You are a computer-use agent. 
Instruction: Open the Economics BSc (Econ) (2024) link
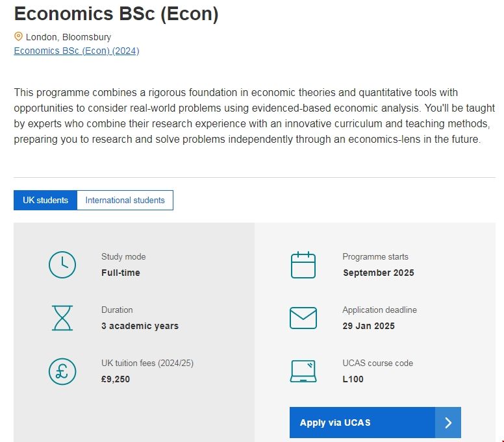77,51
